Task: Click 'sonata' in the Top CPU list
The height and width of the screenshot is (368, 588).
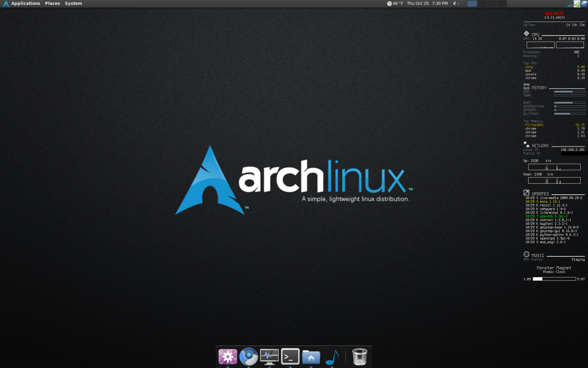Action: (x=531, y=74)
